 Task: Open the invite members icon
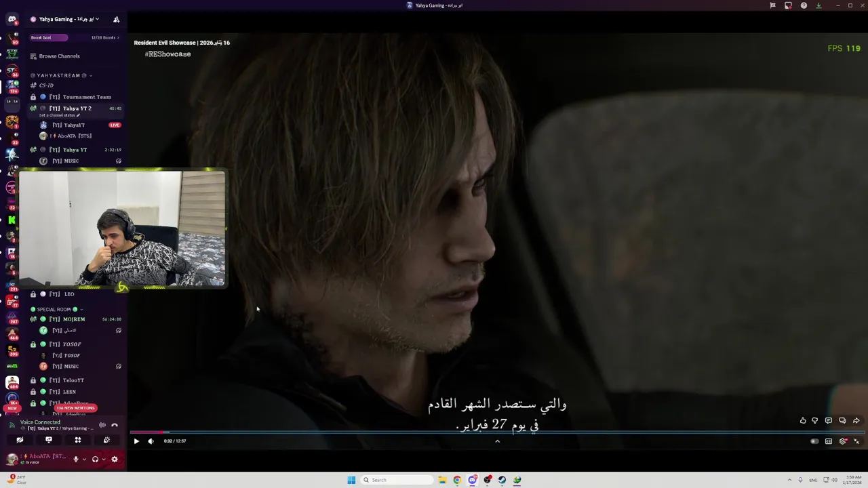(x=116, y=19)
